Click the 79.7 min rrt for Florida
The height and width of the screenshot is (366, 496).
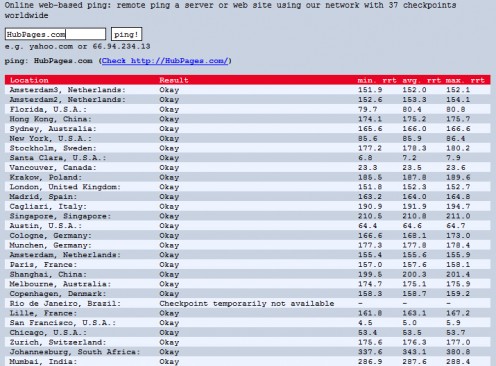(368, 109)
